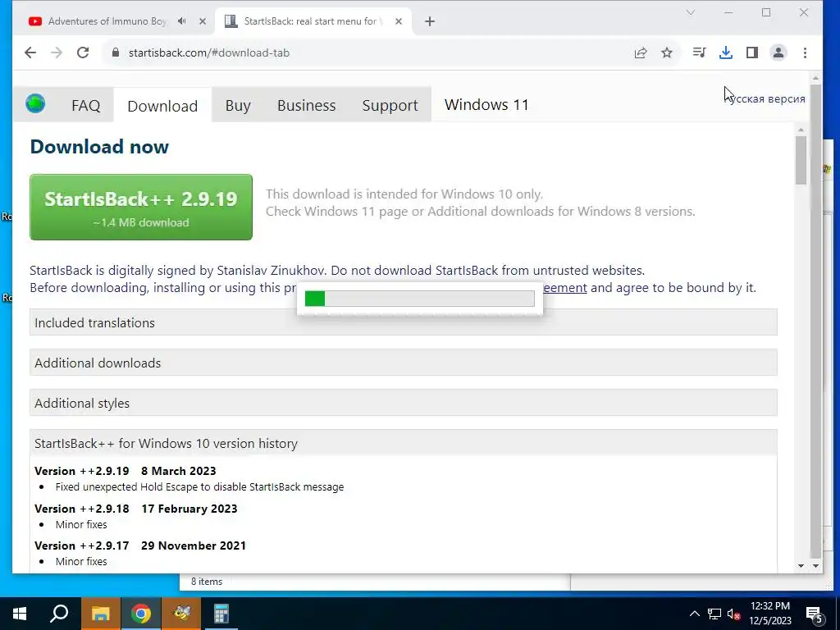The width and height of the screenshot is (840, 630).
Task: Click the browser forward arrow
Action: pos(57,52)
